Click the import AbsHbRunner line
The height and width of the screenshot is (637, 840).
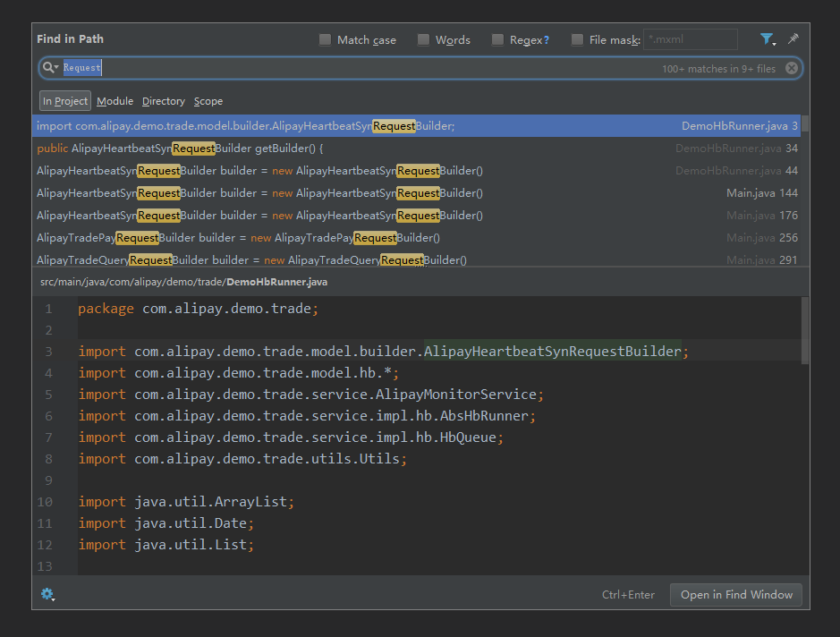click(x=307, y=416)
